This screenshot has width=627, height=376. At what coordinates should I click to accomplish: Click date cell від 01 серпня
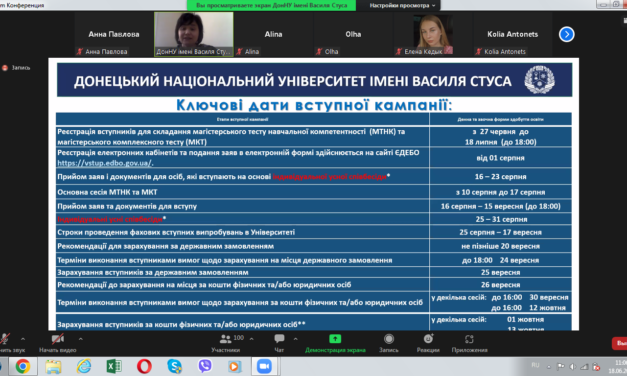[x=500, y=158]
